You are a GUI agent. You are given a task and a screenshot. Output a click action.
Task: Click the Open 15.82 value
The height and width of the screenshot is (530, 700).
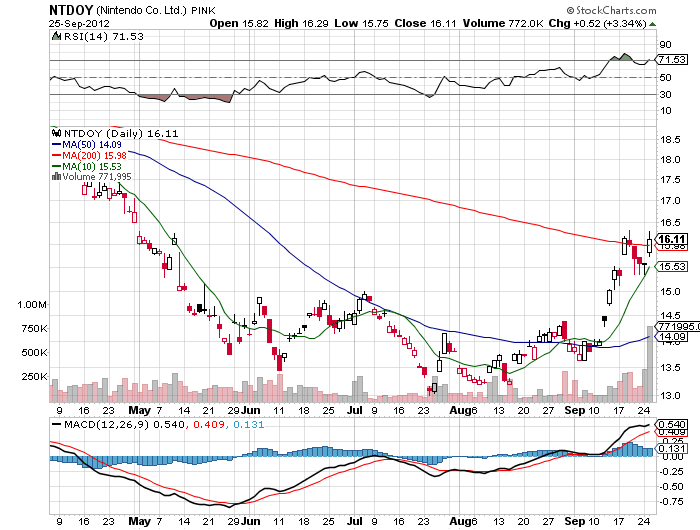point(239,23)
